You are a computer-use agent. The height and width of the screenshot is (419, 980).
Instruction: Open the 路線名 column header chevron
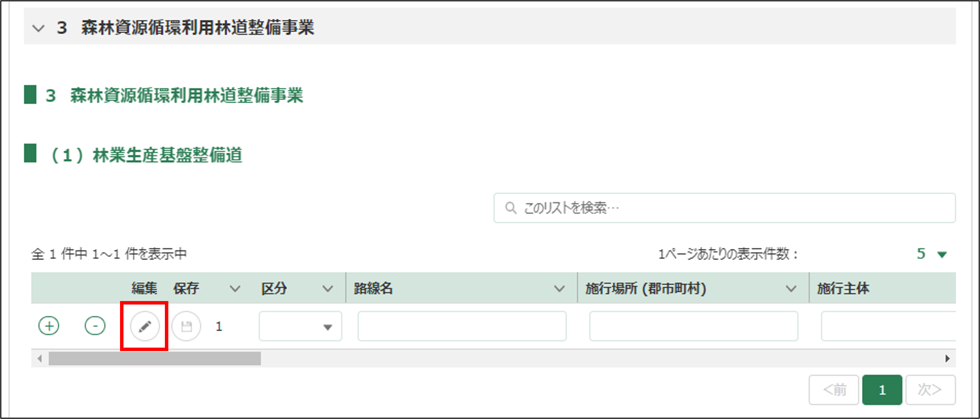[x=559, y=289]
